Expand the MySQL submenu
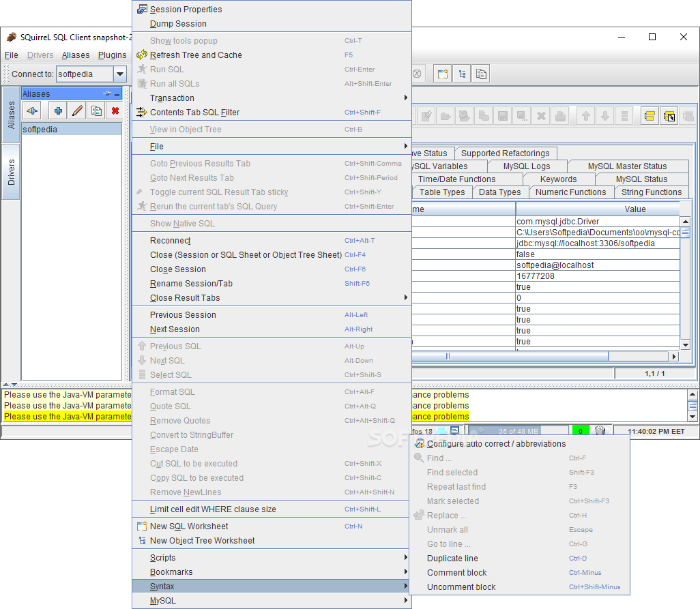This screenshot has width=700, height=609. pos(272,600)
